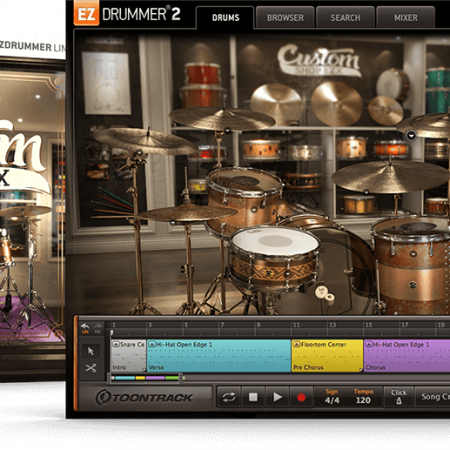Click the red record button

301,397
